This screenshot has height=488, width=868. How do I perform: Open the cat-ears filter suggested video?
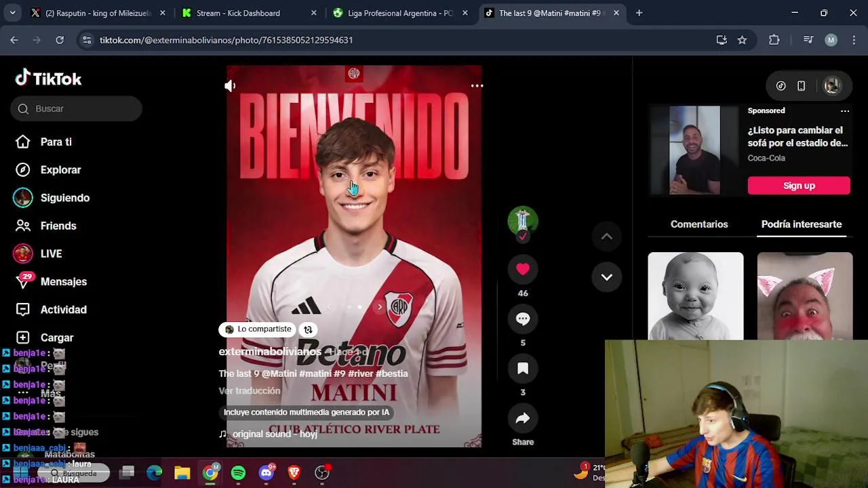pos(805,296)
